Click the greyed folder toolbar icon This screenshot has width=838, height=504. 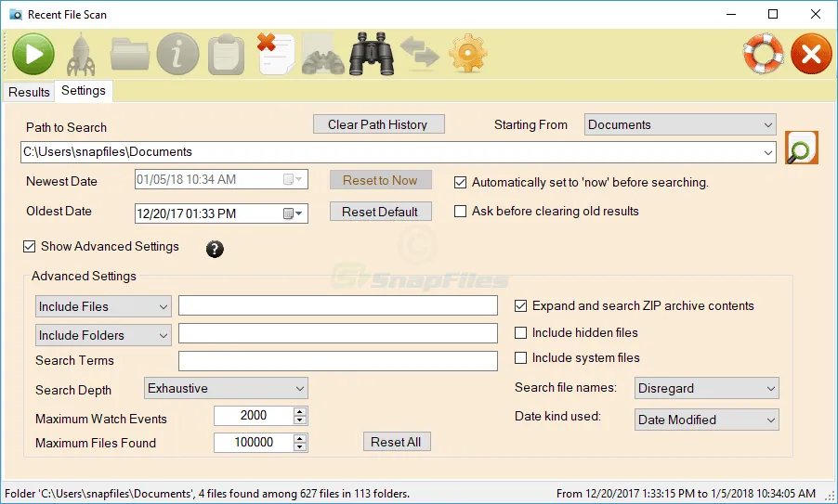(x=130, y=54)
